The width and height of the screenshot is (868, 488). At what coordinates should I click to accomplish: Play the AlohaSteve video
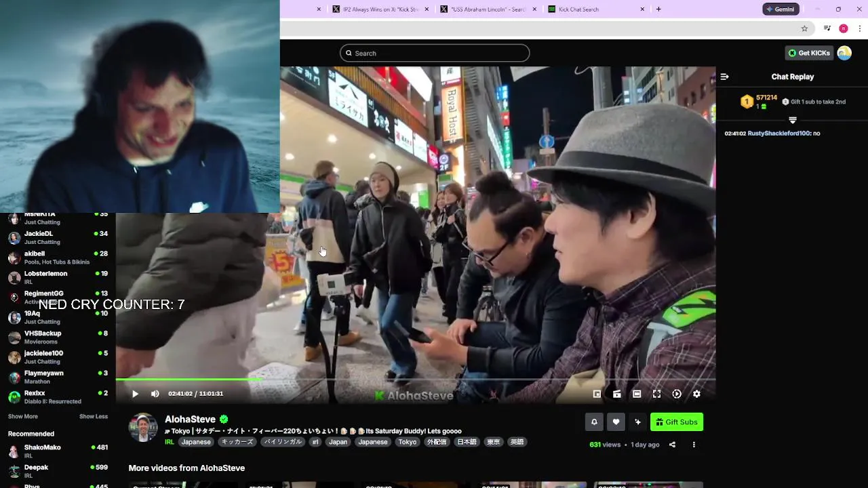[135, 394]
